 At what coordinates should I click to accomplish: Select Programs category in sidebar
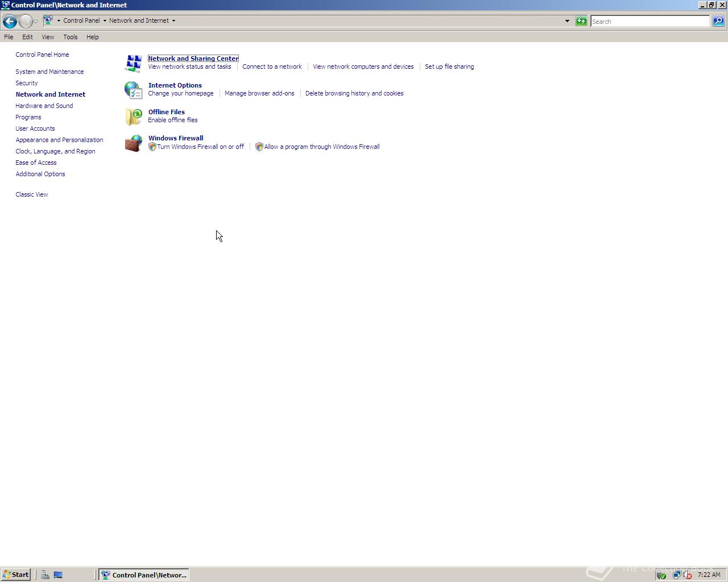coord(28,117)
